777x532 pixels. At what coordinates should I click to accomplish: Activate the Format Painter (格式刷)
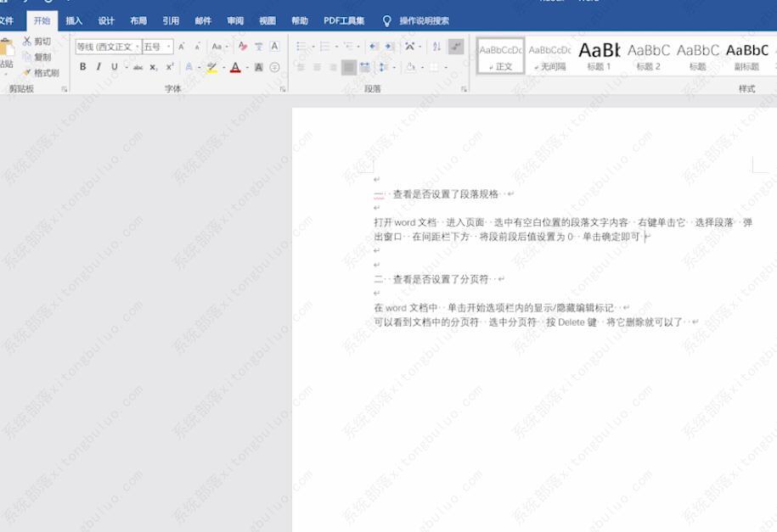[x=41, y=73]
